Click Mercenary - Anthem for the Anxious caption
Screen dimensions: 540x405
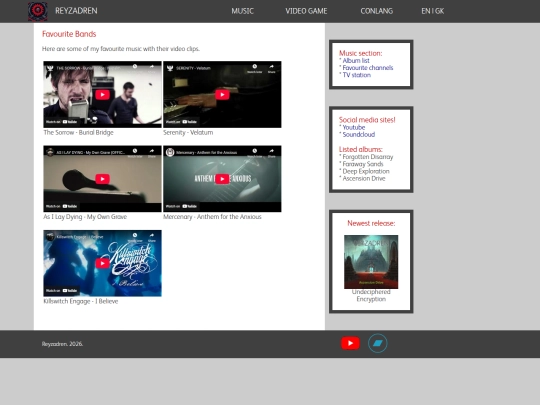point(212,217)
